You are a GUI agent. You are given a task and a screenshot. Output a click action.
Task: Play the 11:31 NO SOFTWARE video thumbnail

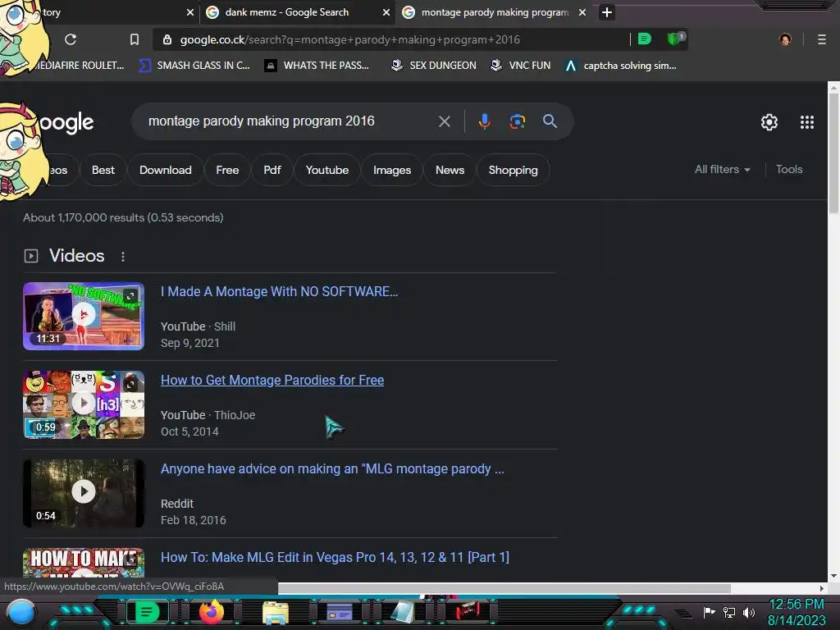click(84, 316)
